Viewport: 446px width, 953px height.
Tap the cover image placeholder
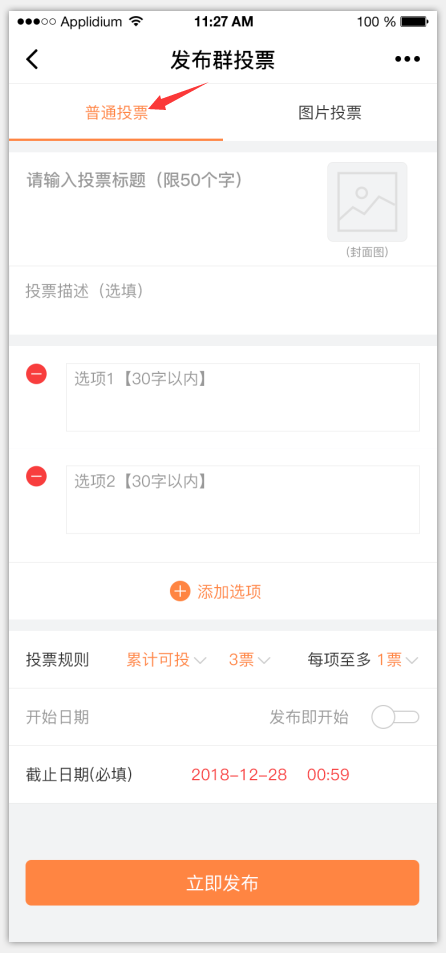(x=367, y=202)
